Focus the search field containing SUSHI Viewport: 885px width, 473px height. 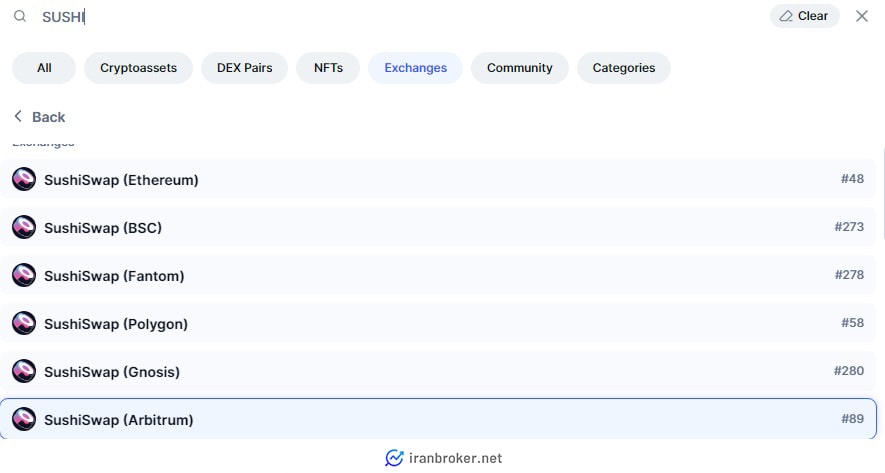(x=395, y=16)
